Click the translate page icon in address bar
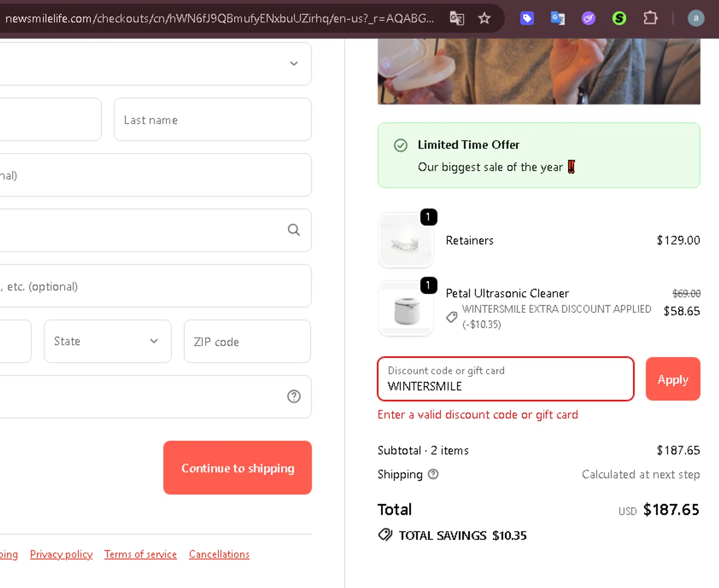Image resolution: width=719 pixels, height=588 pixels. (x=456, y=18)
